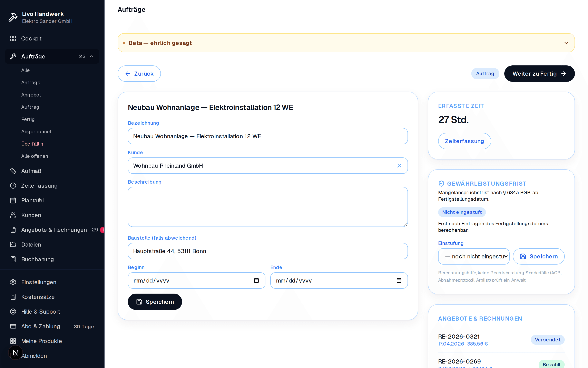Click the Zurück button
588x368 pixels.
pos(139,74)
